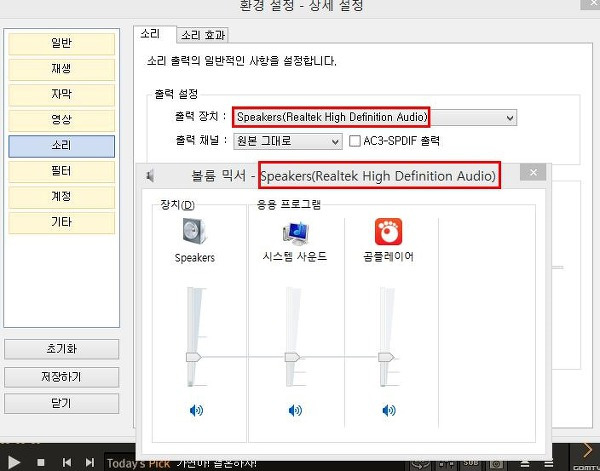
Task: Click the 시스템 사운드 volume slider handle
Action: point(292,357)
